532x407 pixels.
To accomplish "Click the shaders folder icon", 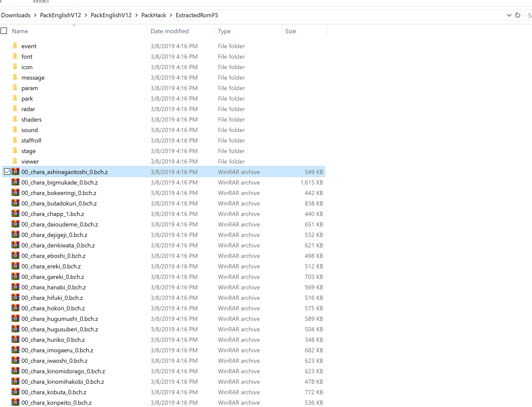I will [15, 119].
